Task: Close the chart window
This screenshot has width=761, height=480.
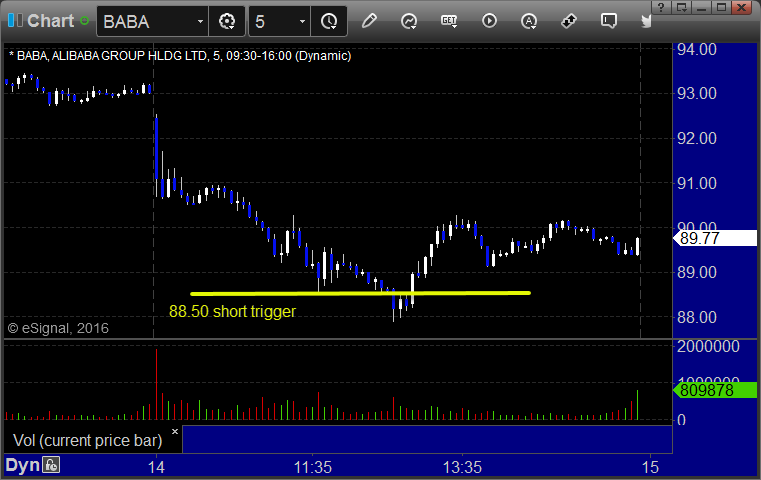Action: click(x=742, y=7)
